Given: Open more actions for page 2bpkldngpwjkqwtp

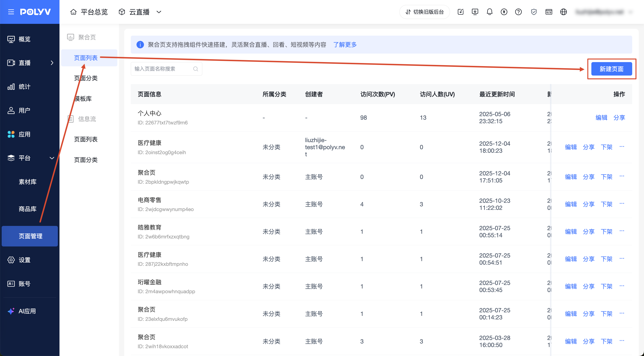Looking at the screenshot, I should point(622,177).
